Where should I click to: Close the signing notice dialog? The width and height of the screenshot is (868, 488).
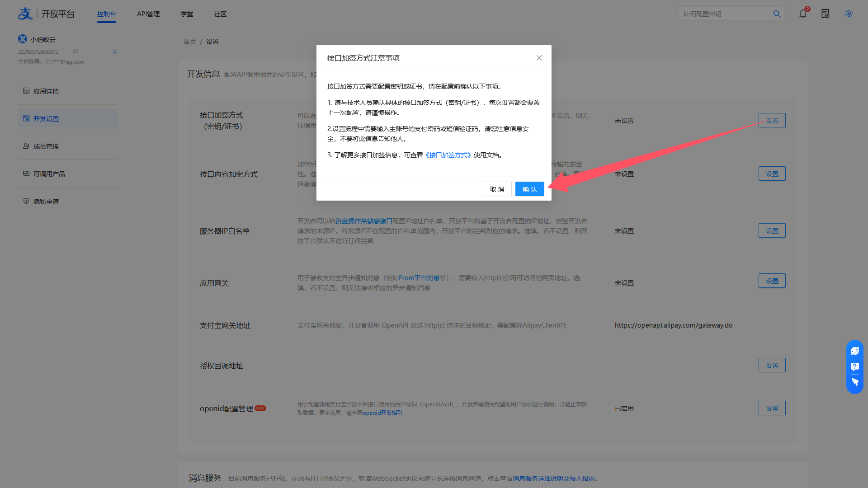[x=539, y=58]
